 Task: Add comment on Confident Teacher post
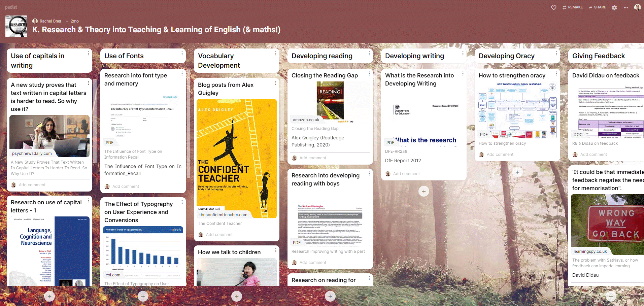coord(219,235)
